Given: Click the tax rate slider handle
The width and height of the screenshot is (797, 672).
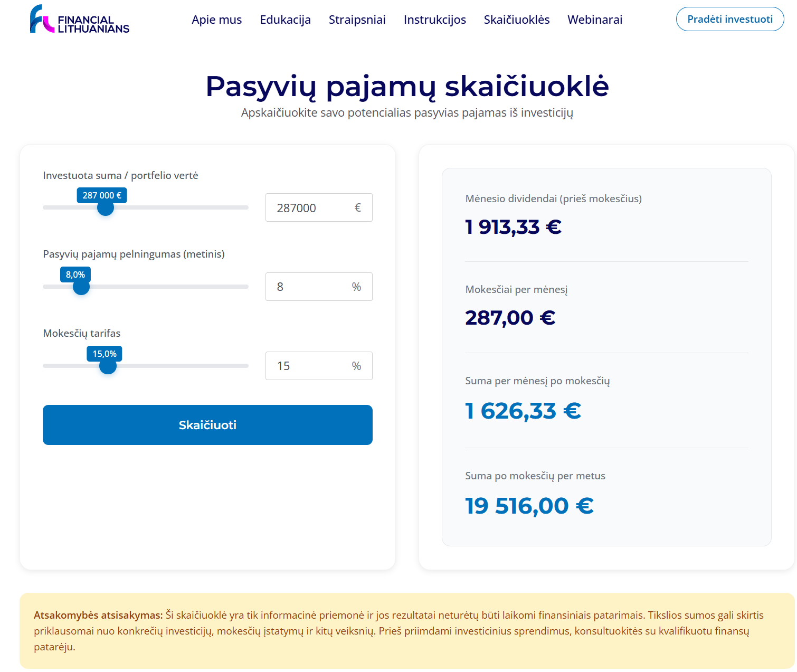Looking at the screenshot, I should (107, 366).
